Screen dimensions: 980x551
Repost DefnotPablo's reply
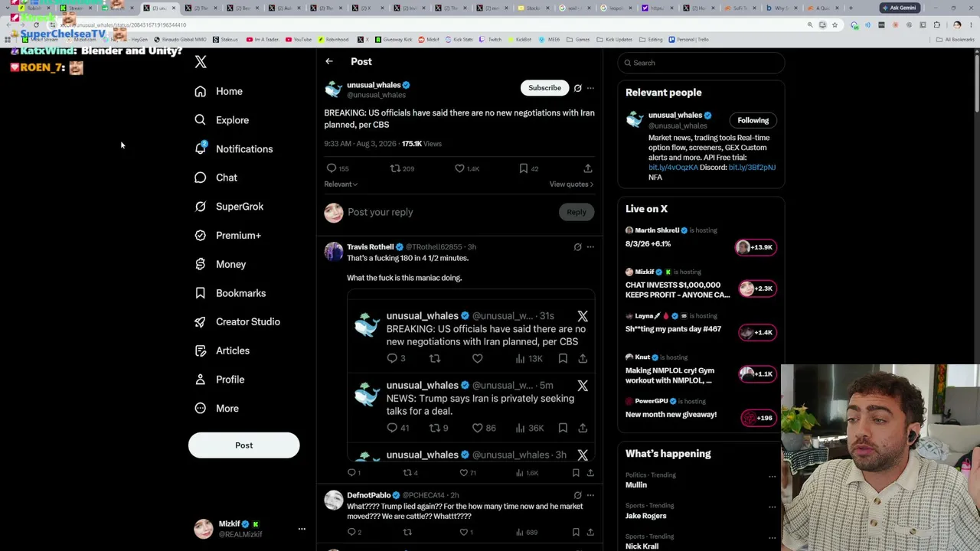pyautogui.click(x=407, y=532)
